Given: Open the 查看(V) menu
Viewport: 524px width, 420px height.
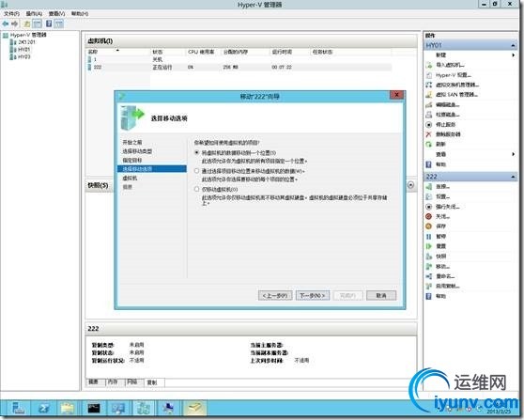Looking at the screenshot, I should tap(56, 14).
